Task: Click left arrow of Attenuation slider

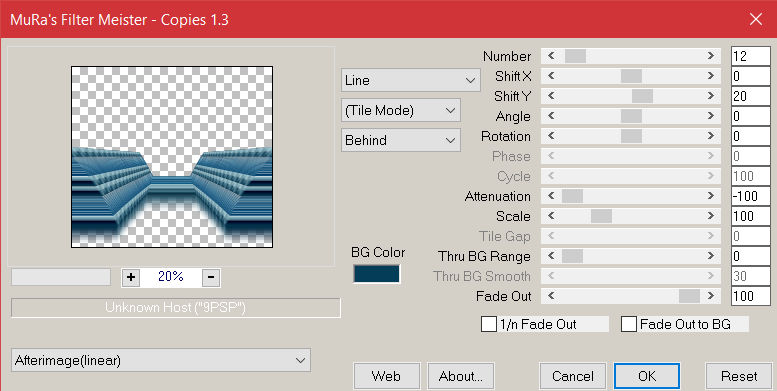Action: pyautogui.click(x=551, y=196)
